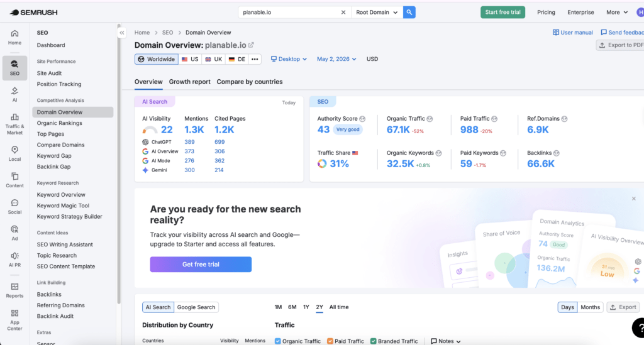Select Months granularity toggle
The height and width of the screenshot is (345, 644).
pyautogui.click(x=590, y=307)
